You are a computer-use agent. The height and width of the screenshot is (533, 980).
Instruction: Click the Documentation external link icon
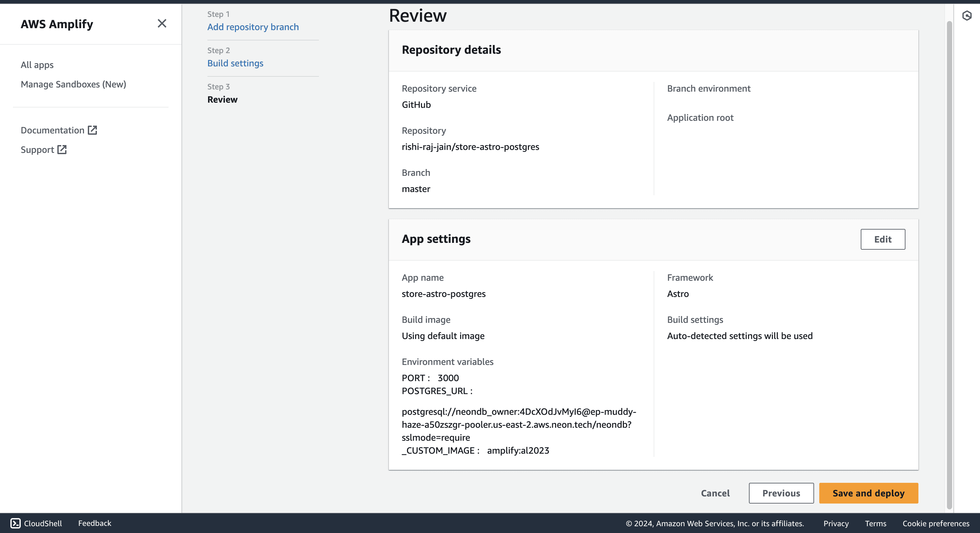(x=92, y=130)
